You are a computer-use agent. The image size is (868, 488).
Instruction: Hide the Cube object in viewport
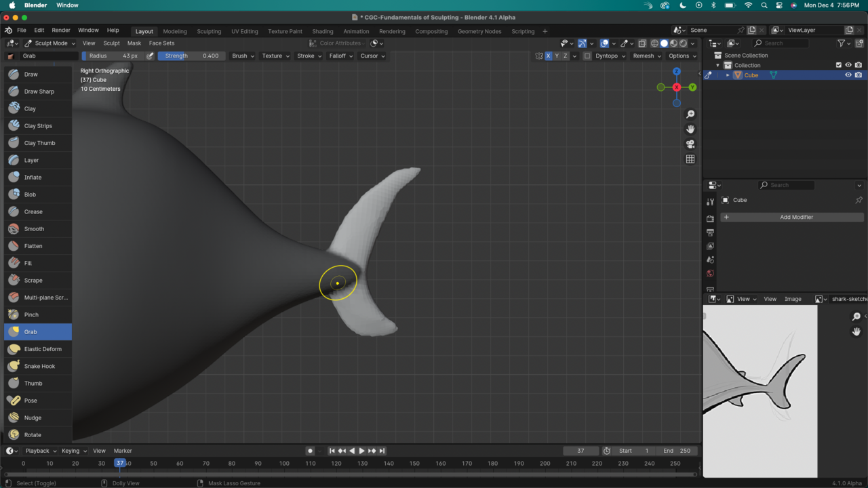pos(848,75)
